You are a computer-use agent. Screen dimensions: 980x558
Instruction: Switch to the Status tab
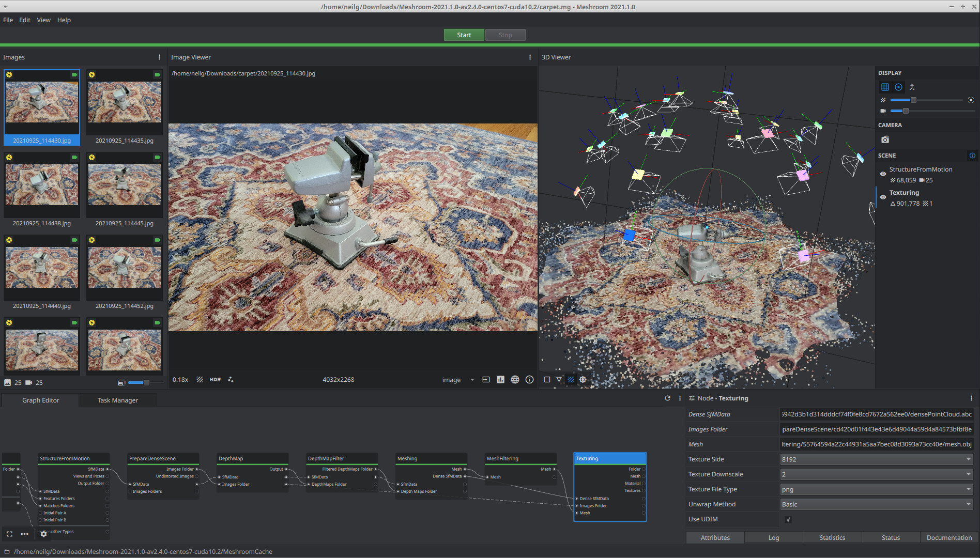point(891,538)
